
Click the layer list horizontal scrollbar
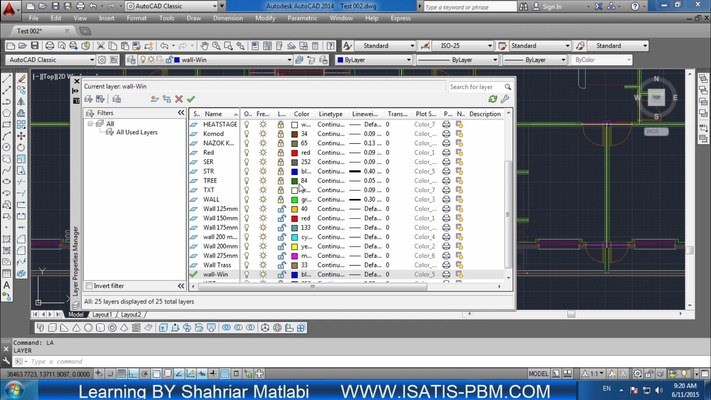pos(312,287)
